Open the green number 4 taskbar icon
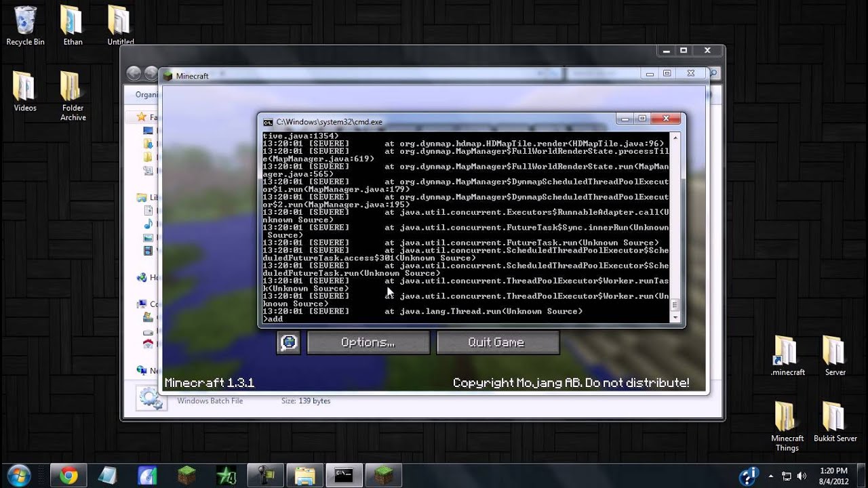This screenshot has width=868, height=488. [225, 475]
